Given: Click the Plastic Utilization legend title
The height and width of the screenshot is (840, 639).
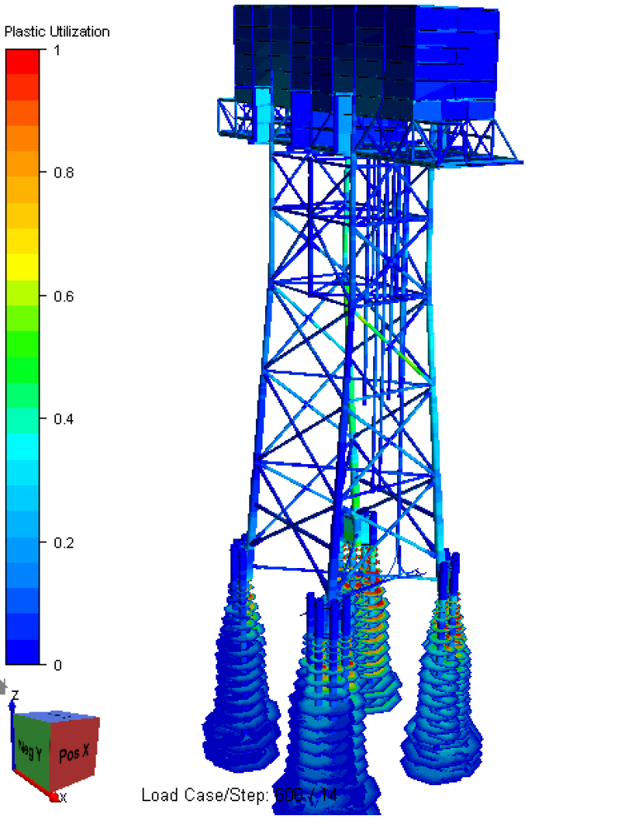Looking at the screenshot, I should [57, 32].
